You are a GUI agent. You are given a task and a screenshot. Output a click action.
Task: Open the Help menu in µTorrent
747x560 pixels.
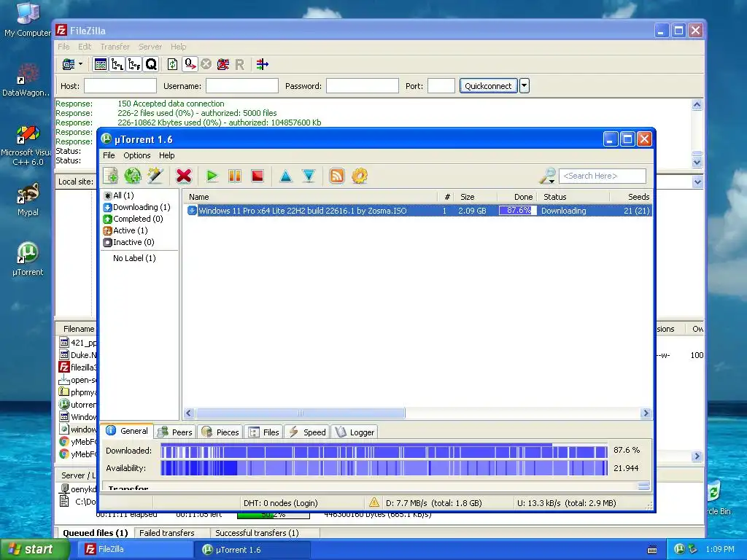tap(167, 155)
